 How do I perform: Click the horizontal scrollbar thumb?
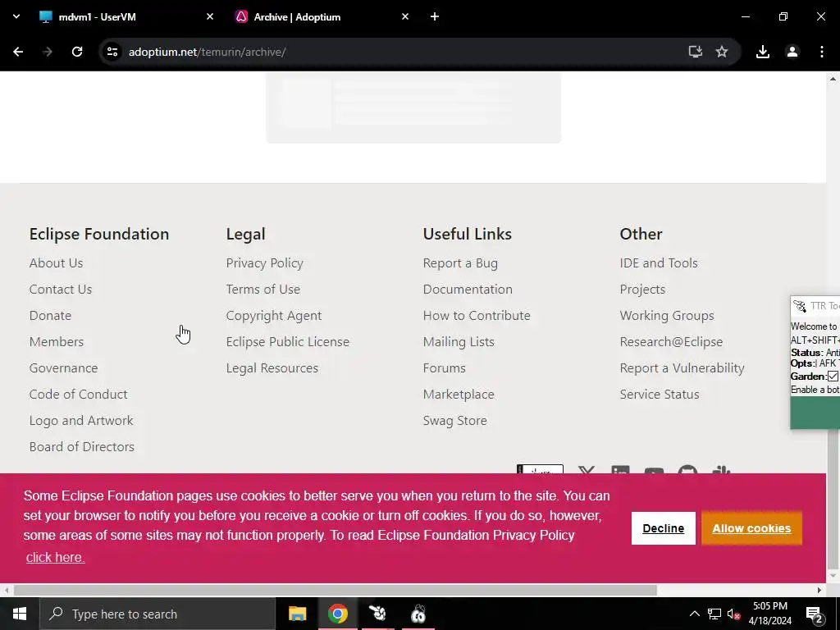click(x=336, y=590)
